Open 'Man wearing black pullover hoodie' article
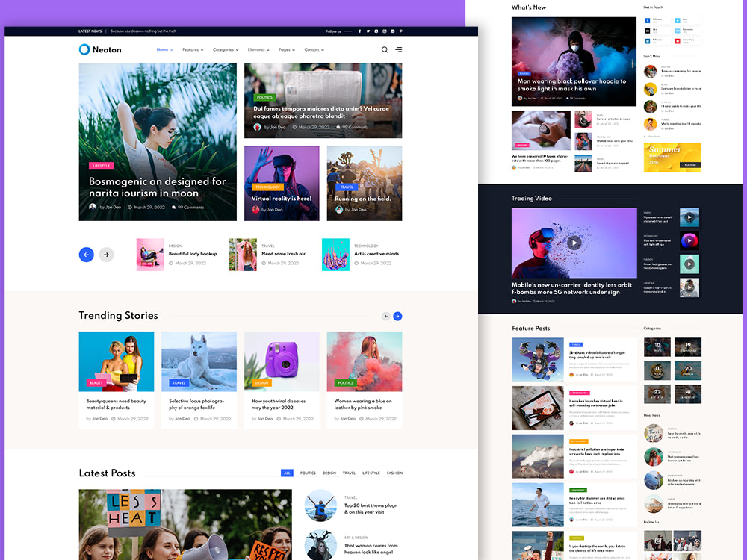This screenshot has height=560, width=747. (x=571, y=85)
